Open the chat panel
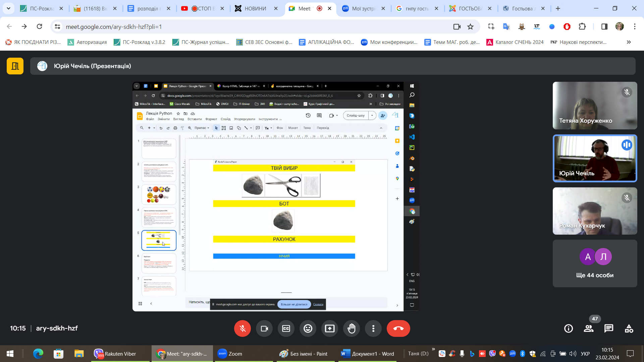The image size is (644, 362). tap(609, 328)
